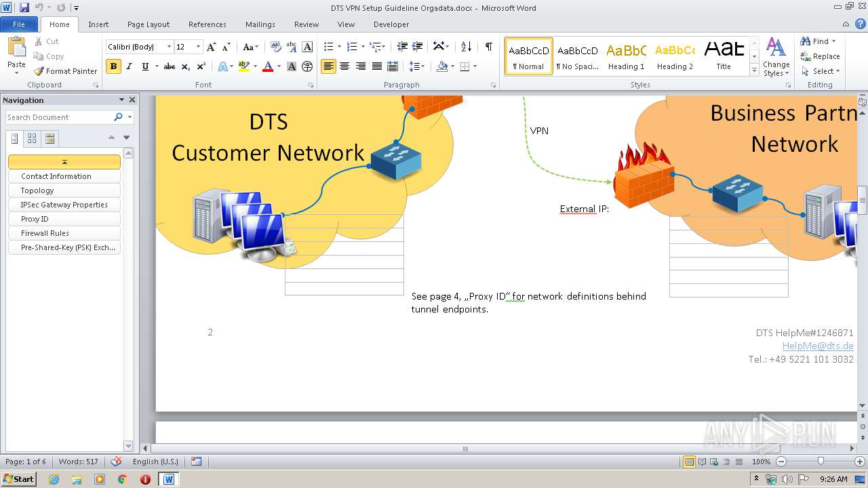
Task: Click the text highlight color button
Action: [x=244, y=66]
